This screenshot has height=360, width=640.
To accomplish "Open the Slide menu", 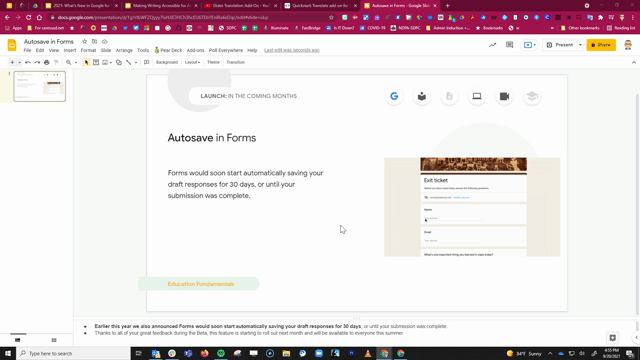I will pyautogui.click(x=106, y=50).
